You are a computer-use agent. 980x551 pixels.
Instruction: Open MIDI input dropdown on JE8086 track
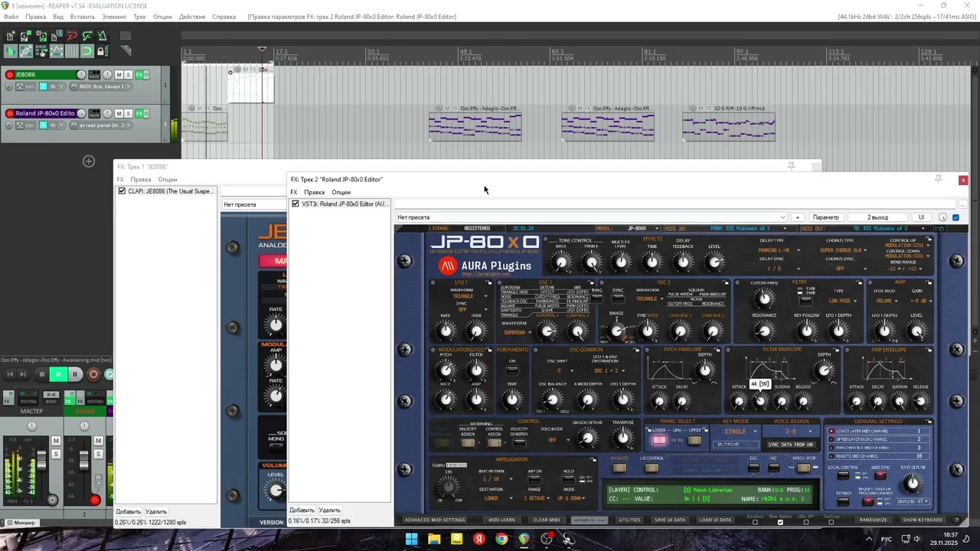(101, 86)
